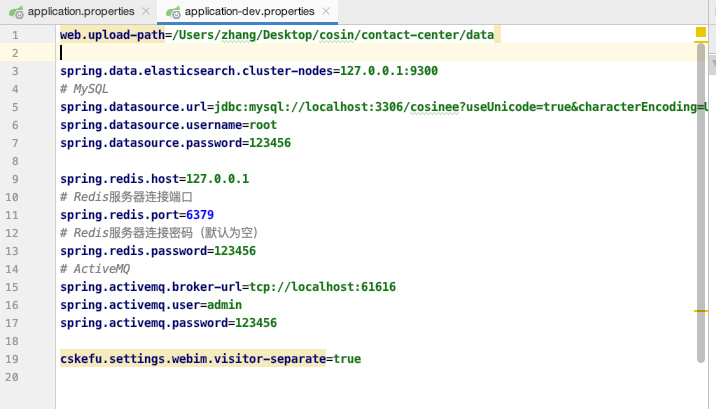Click line number 1 in the gutter
Viewport: 716px width, 409px height.
[16, 36]
